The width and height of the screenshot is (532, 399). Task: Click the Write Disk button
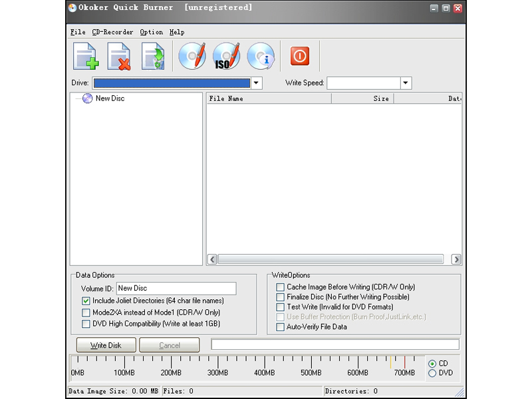pyautogui.click(x=106, y=345)
